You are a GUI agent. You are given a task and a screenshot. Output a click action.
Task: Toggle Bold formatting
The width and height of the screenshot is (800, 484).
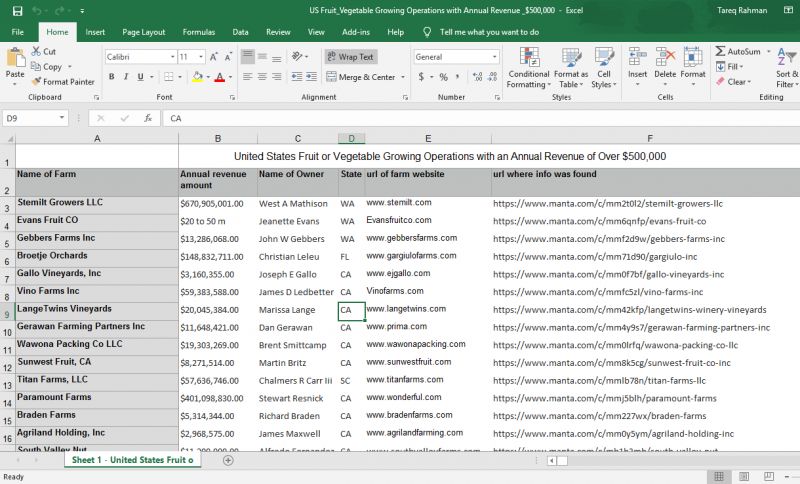click(x=111, y=77)
